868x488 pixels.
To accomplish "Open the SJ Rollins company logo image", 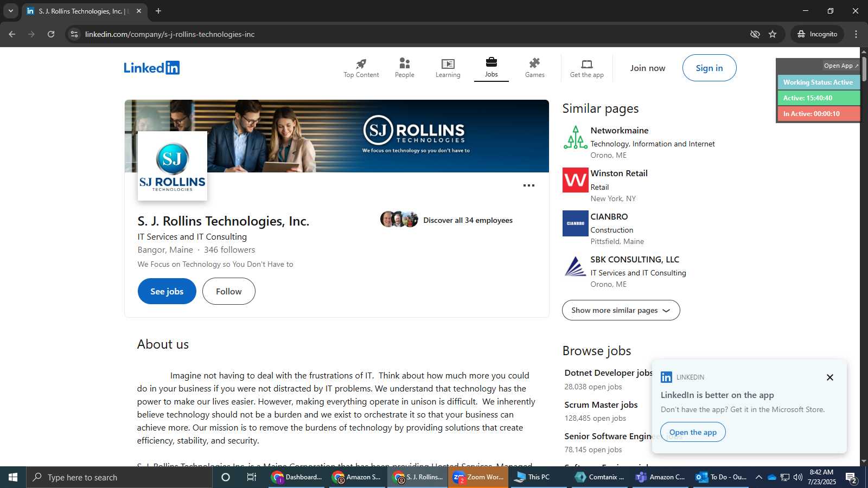I will 173,166.
